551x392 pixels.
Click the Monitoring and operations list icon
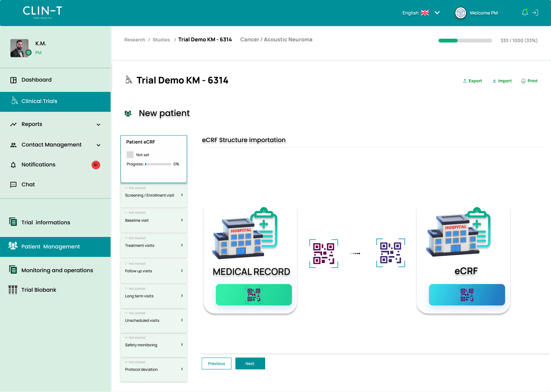point(13,270)
